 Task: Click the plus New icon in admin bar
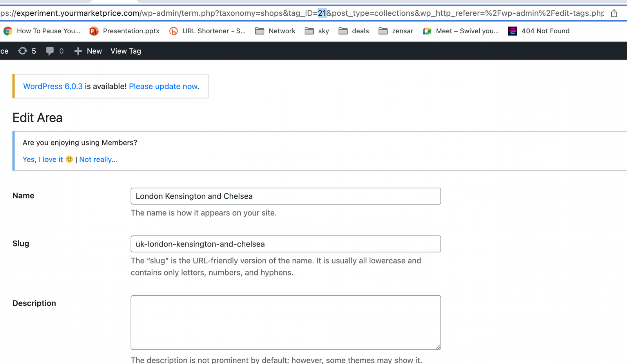coord(78,51)
